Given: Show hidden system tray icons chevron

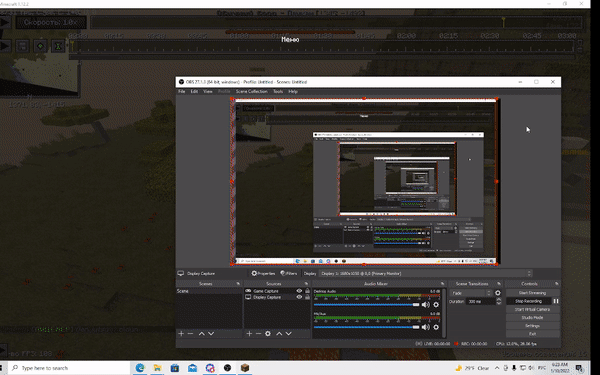Looking at the screenshot, I should [x=497, y=368].
